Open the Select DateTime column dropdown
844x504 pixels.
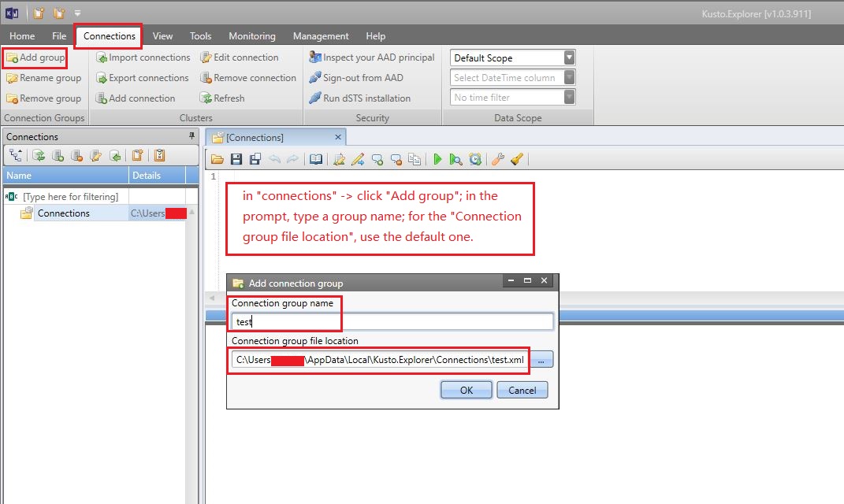[569, 77]
